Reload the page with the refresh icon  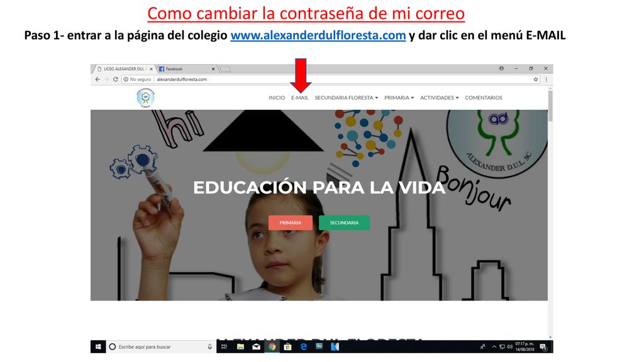[116, 80]
